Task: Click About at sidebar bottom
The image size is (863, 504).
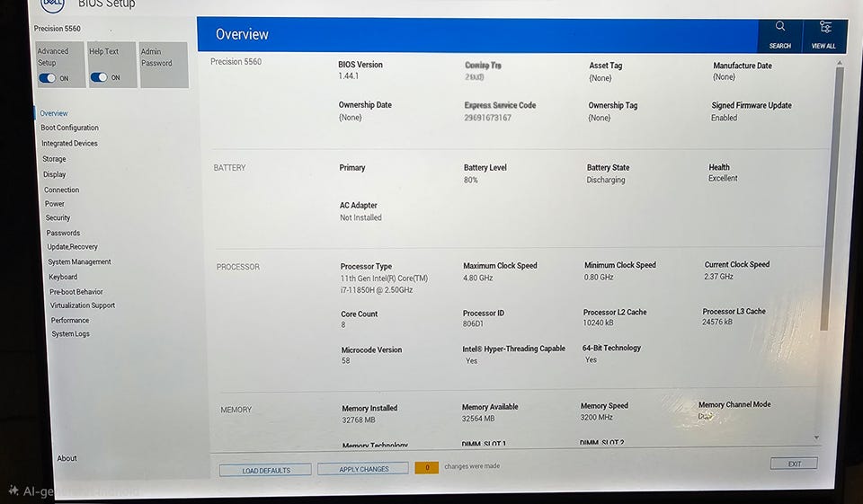Action: click(67, 458)
